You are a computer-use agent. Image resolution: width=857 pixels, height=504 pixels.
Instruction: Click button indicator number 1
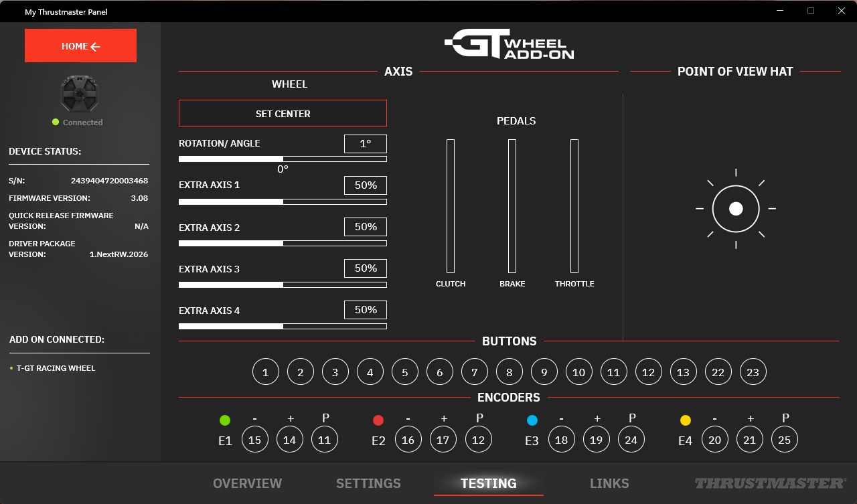click(x=266, y=372)
